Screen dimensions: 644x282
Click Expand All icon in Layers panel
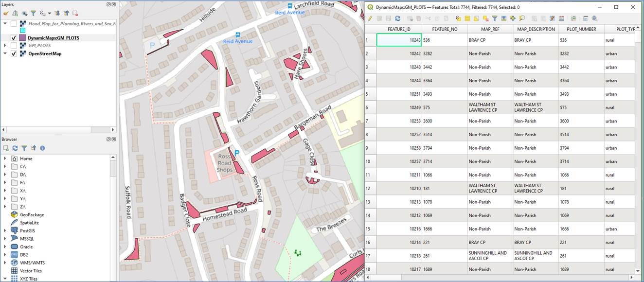pyautogui.click(x=57, y=14)
